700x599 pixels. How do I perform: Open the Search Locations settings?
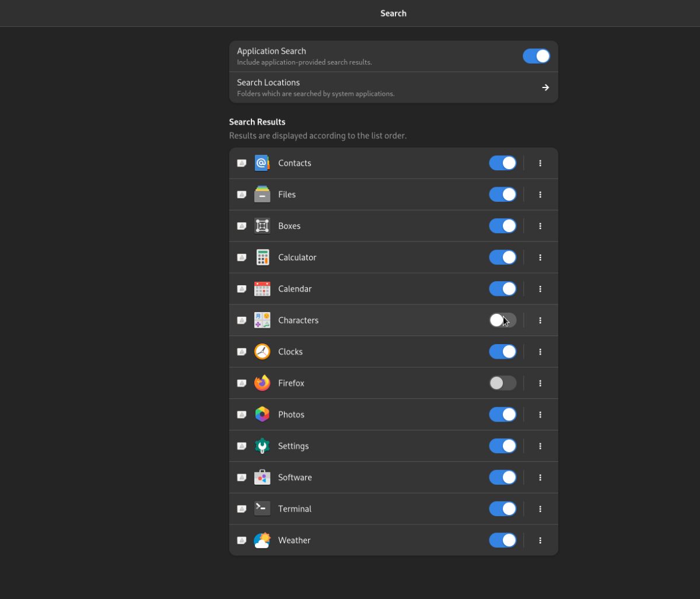[x=394, y=87]
